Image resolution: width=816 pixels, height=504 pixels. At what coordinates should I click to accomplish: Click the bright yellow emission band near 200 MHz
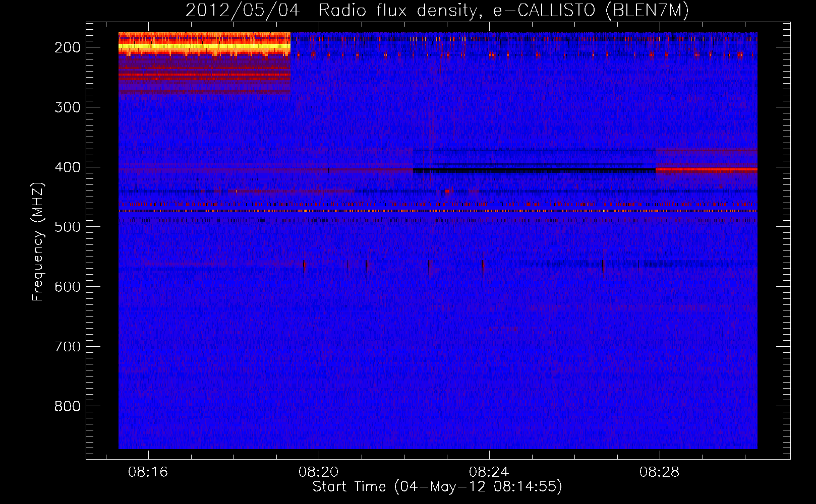click(x=204, y=47)
